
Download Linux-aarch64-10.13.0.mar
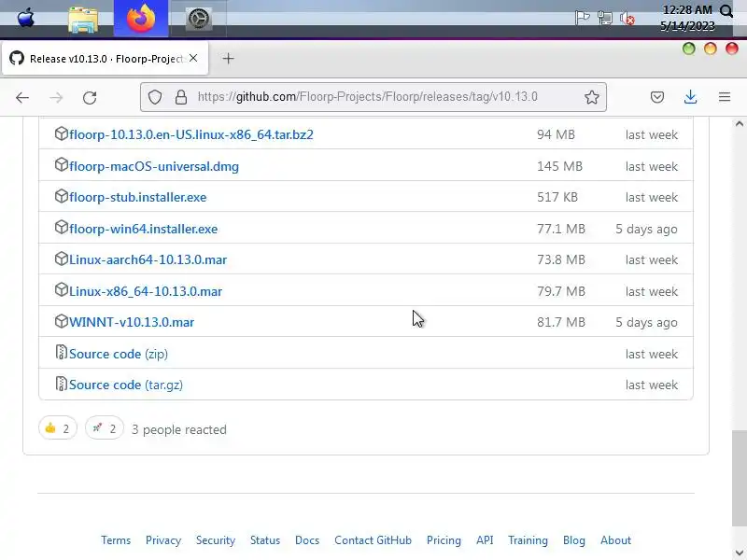pyautogui.click(x=148, y=260)
